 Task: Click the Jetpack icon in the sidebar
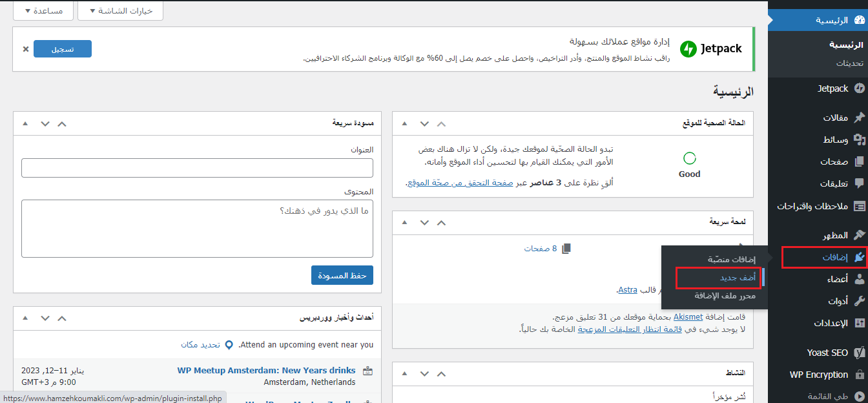point(859,88)
